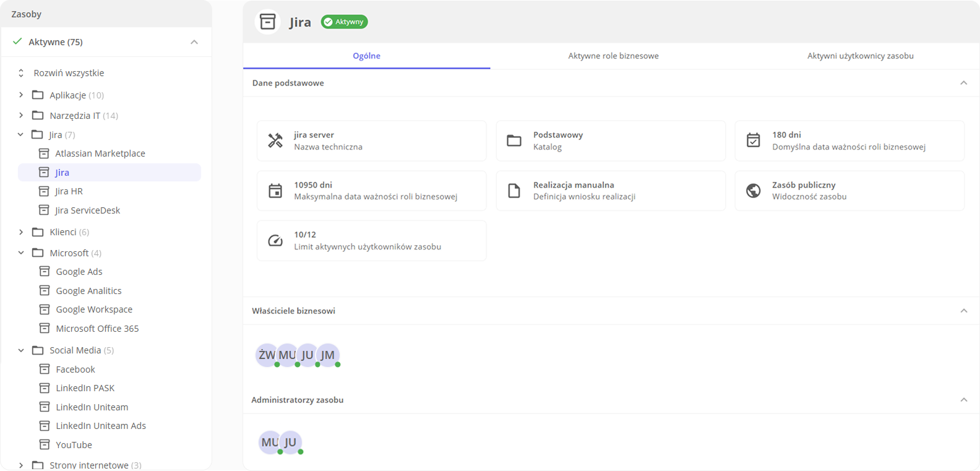Click the globe icon for Zasób publiczny

click(x=753, y=191)
